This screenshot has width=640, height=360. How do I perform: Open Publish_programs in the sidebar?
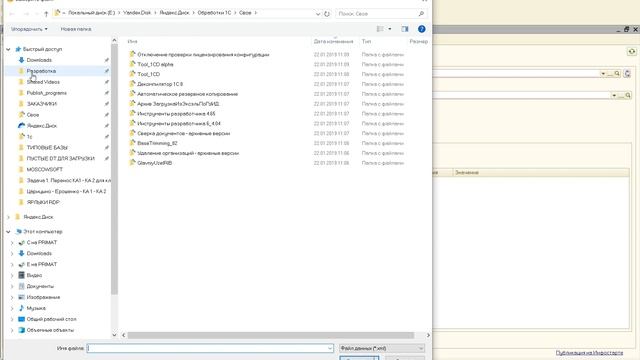click(47, 93)
